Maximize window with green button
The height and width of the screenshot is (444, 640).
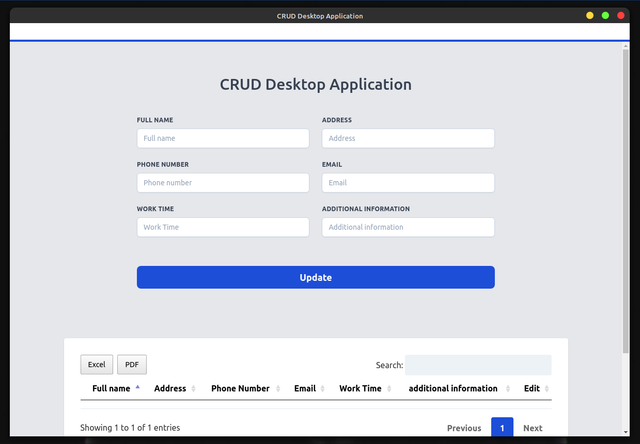[605, 16]
